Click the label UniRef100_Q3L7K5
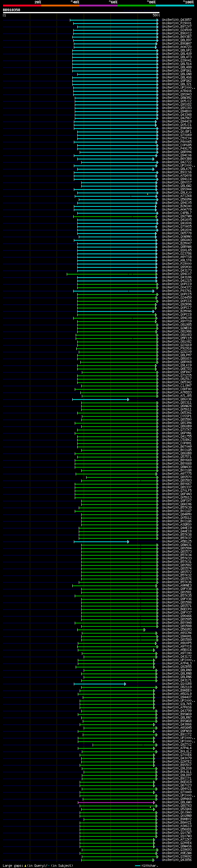The image size is (197, 868). tap(176, 704)
